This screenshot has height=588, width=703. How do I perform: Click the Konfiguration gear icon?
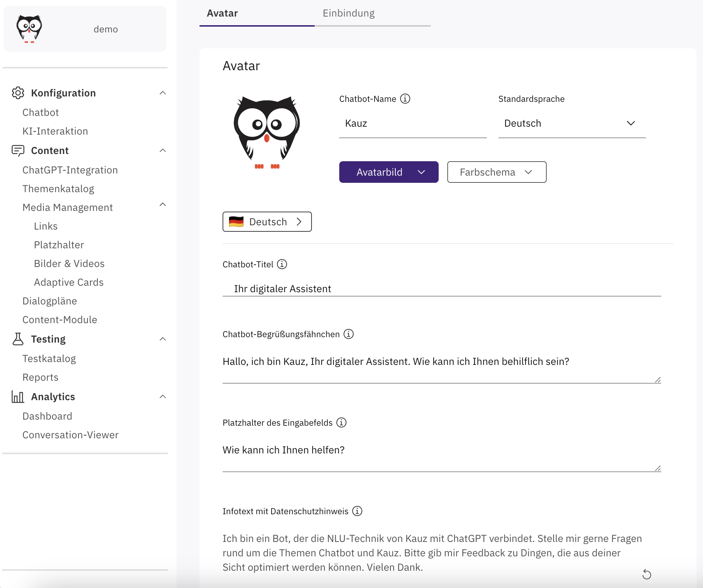click(x=18, y=93)
